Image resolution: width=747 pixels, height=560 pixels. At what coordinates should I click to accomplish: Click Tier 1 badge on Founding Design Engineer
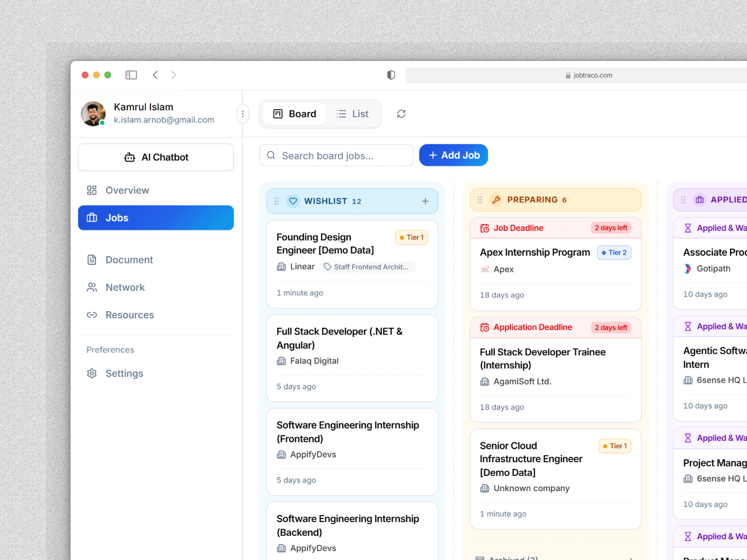(412, 237)
